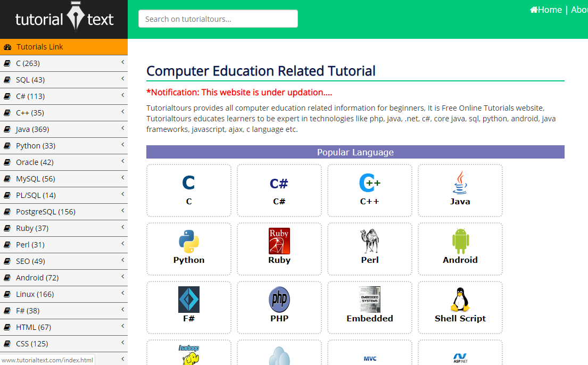Open the green Android robot logo

coord(460,241)
